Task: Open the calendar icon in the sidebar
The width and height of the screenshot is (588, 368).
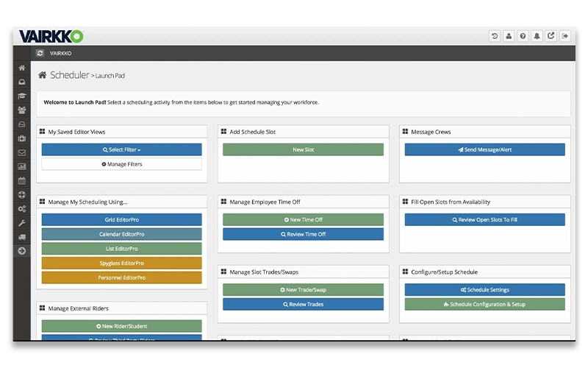Action: (22, 180)
